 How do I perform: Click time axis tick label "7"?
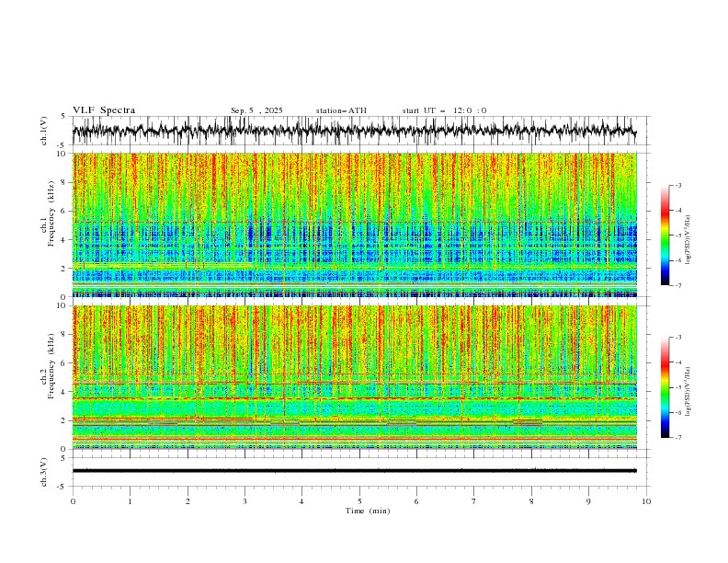(474, 501)
